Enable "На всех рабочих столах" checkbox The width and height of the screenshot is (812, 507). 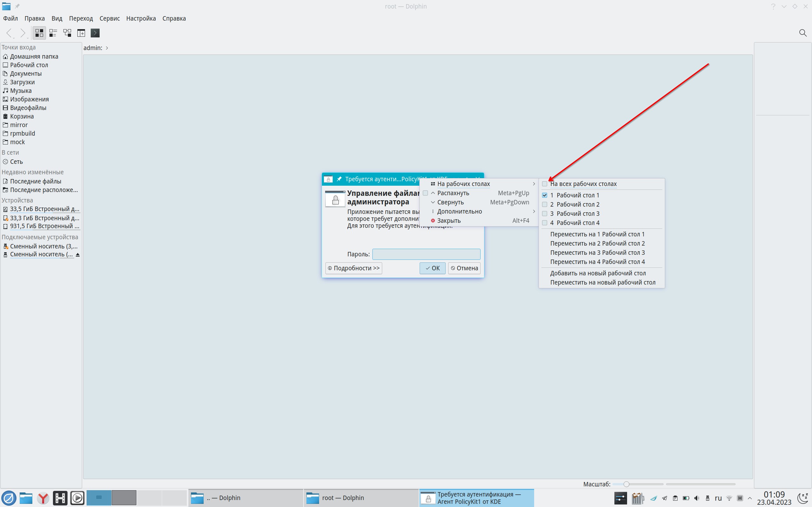(545, 184)
